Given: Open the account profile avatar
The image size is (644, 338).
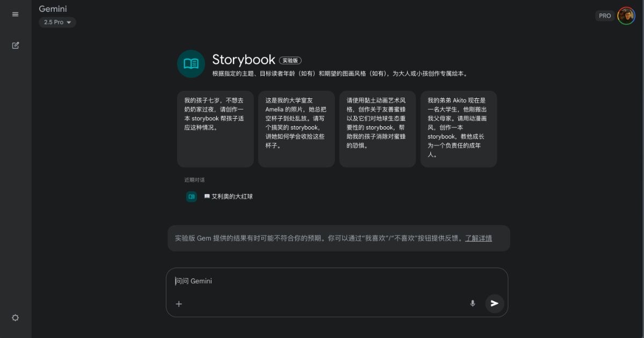Looking at the screenshot, I should pyautogui.click(x=626, y=16).
